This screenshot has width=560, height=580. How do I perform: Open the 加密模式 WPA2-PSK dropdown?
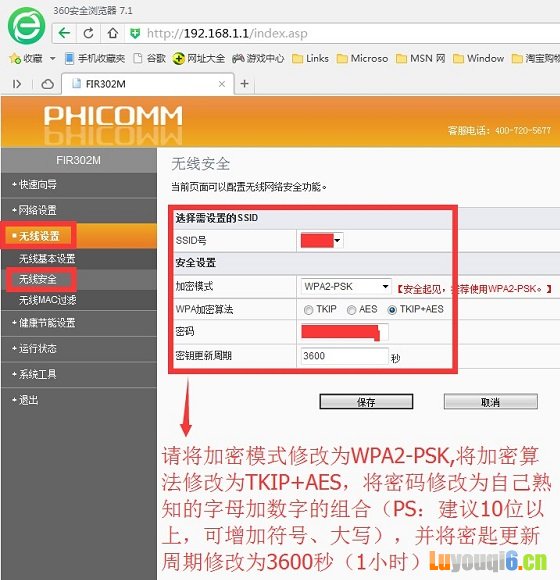pos(346,286)
